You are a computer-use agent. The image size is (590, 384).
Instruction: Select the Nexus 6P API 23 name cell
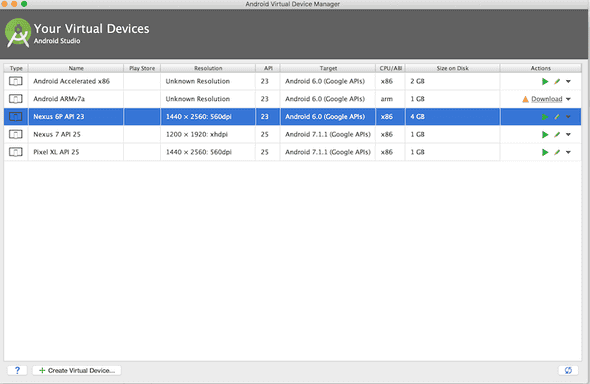(x=76, y=117)
